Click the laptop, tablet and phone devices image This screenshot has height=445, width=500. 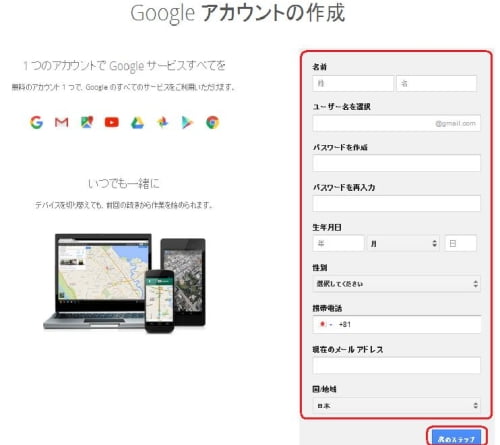124,283
